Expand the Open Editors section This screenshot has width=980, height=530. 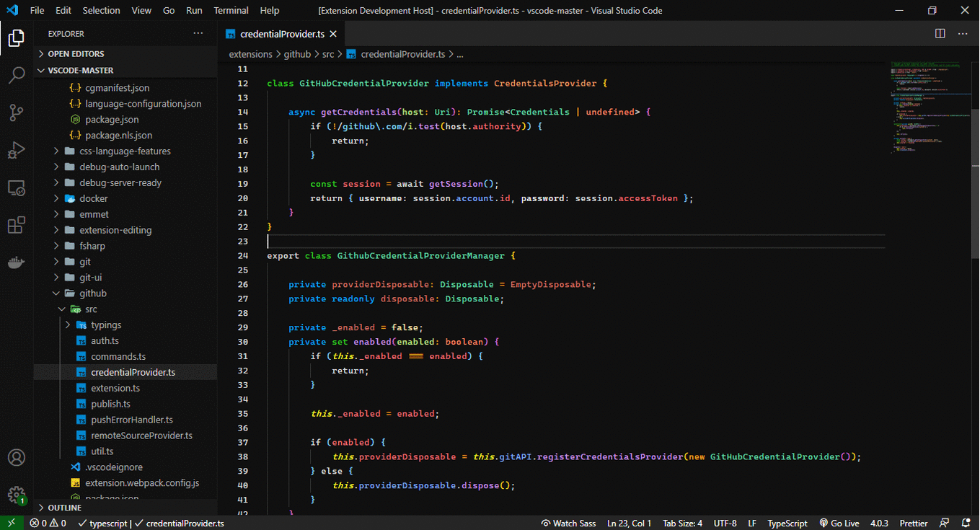click(x=125, y=54)
